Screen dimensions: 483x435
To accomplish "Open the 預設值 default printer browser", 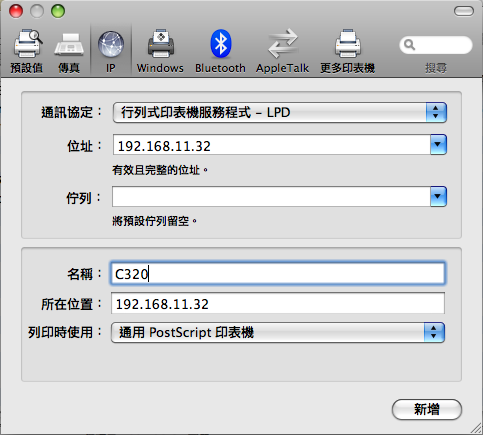I will [27, 51].
